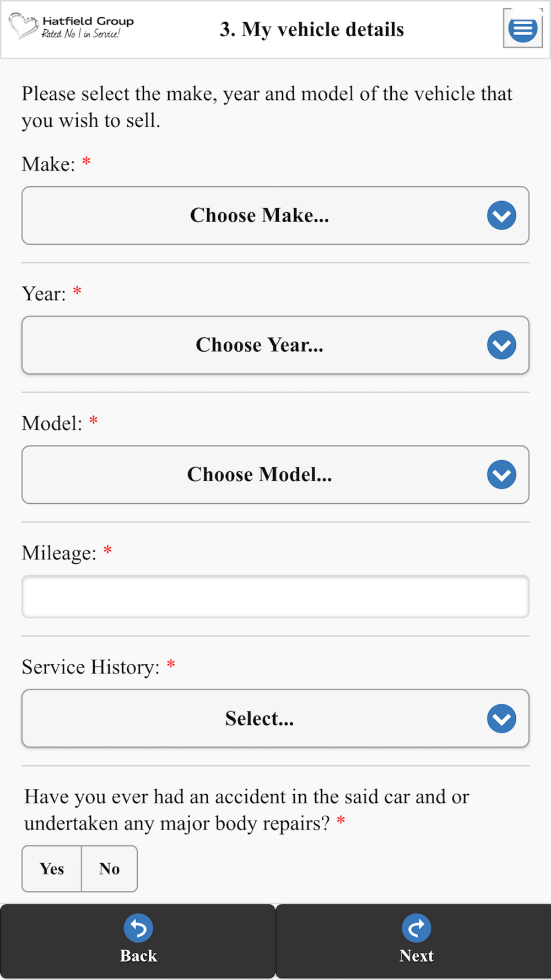Image resolution: width=551 pixels, height=980 pixels.
Task: Click the Hatfield Group brand text
Action: coord(88,21)
